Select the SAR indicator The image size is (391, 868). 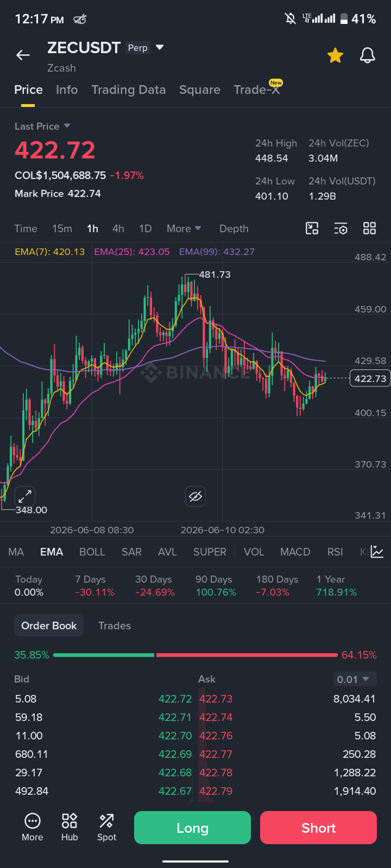click(x=131, y=552)
